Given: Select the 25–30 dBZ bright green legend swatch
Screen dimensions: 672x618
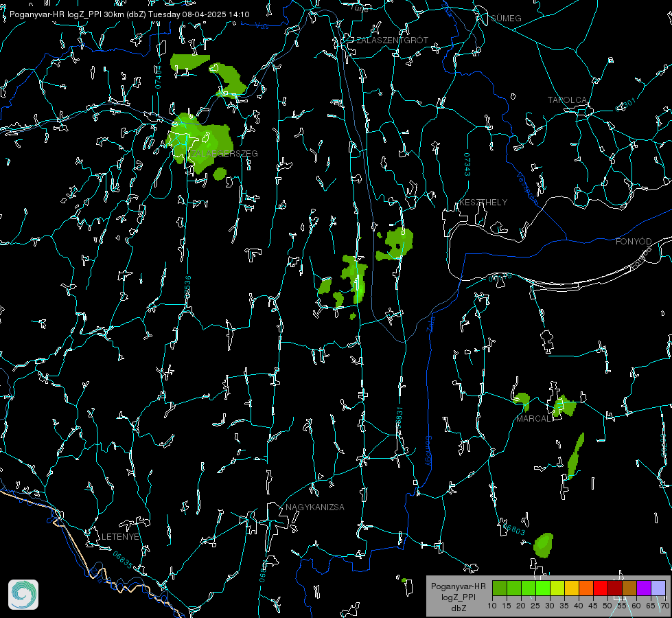Looking at the screenshot, I should (x=543, y=588).
